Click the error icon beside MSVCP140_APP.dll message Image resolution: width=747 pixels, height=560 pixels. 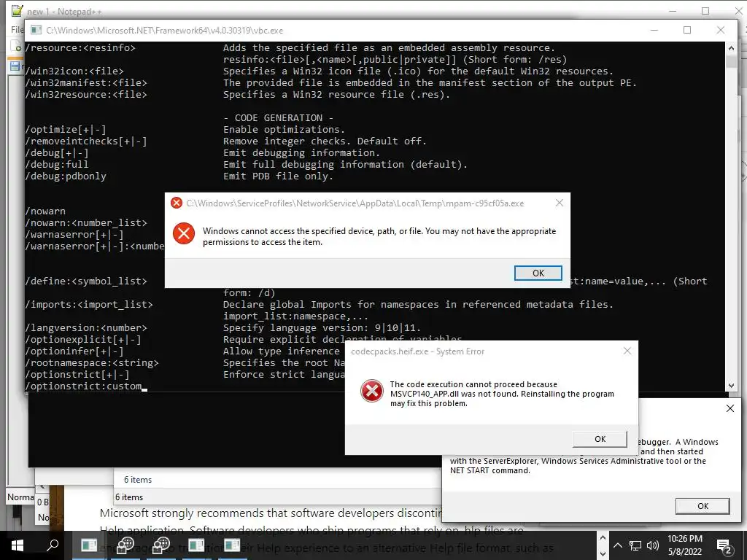[371, 391]
